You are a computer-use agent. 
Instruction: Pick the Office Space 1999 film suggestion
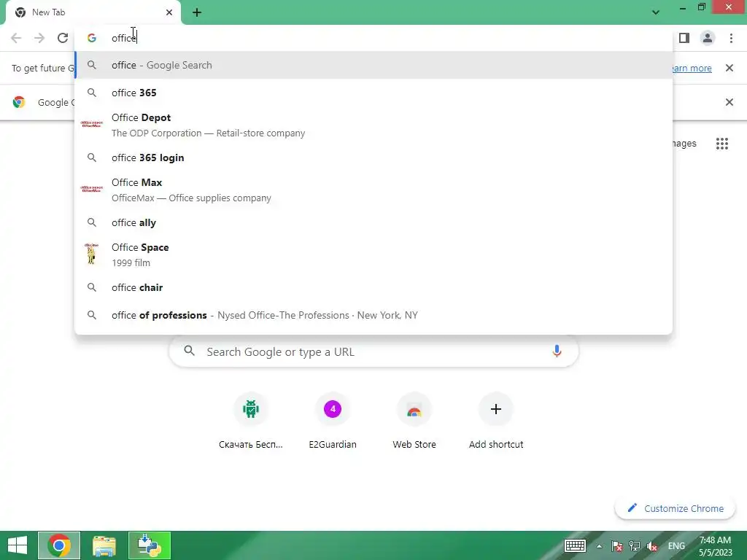[374, 254]
